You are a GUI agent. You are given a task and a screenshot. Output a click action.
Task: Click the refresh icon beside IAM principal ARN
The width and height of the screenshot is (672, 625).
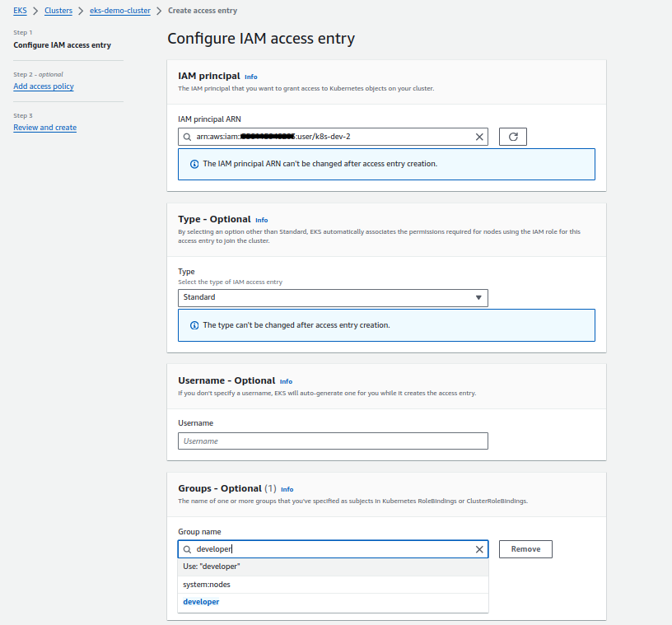tap(513, 137)
